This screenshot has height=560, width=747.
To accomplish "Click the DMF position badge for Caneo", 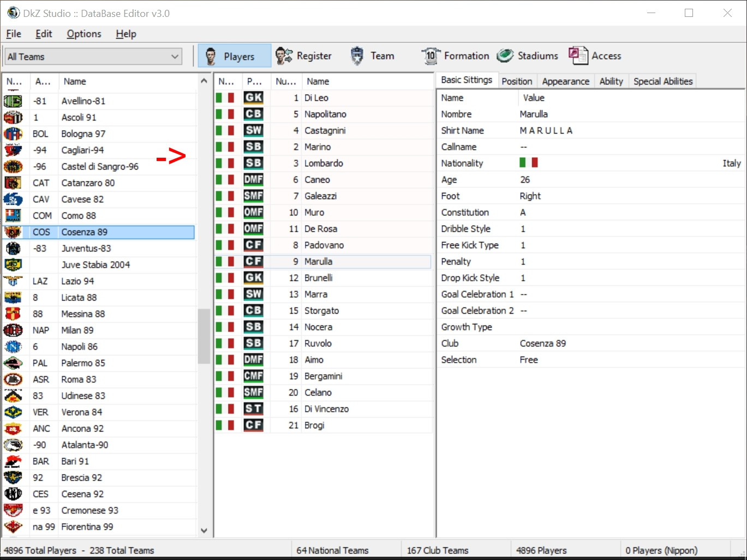I will coord(254,180).
